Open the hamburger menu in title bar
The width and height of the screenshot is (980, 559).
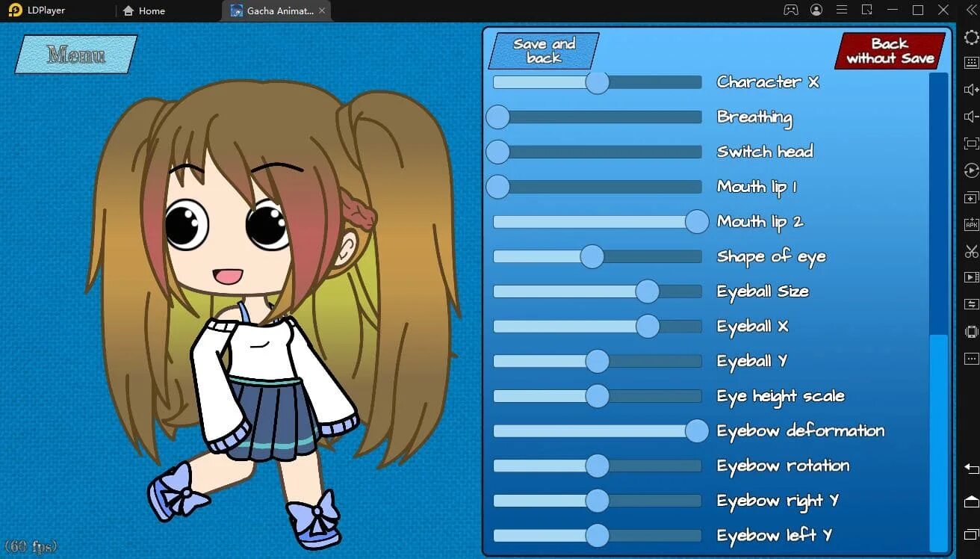point(842,10)
